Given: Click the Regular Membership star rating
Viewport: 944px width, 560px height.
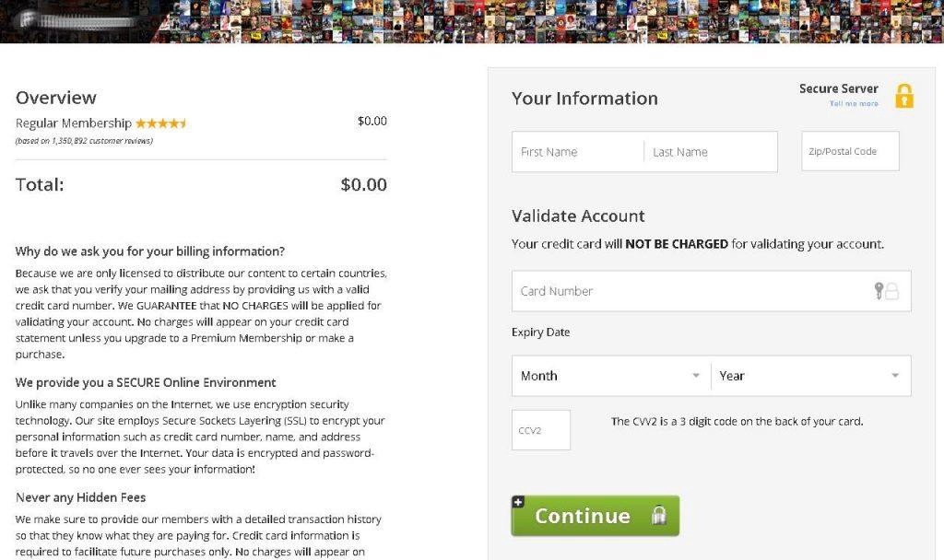Looking at the screenshot, I should [161, 122].
